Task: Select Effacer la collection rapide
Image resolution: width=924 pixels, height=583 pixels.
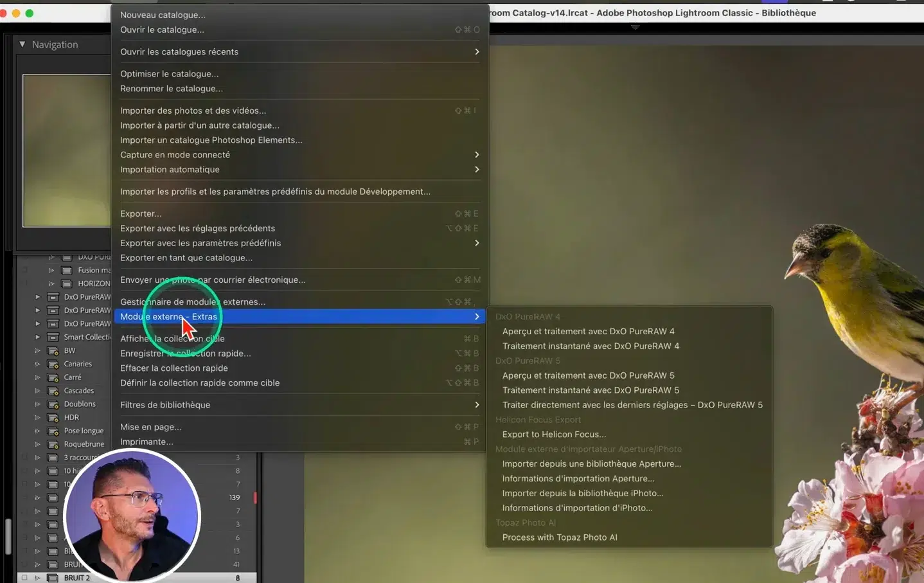Action: pyautogui.click(x=299, y=368)
